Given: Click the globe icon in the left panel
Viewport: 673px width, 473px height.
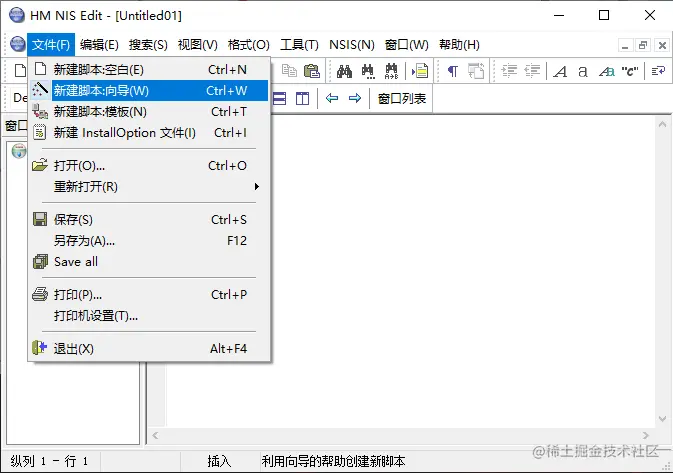Looking at the screenshot, I should [x=19, y=151].
